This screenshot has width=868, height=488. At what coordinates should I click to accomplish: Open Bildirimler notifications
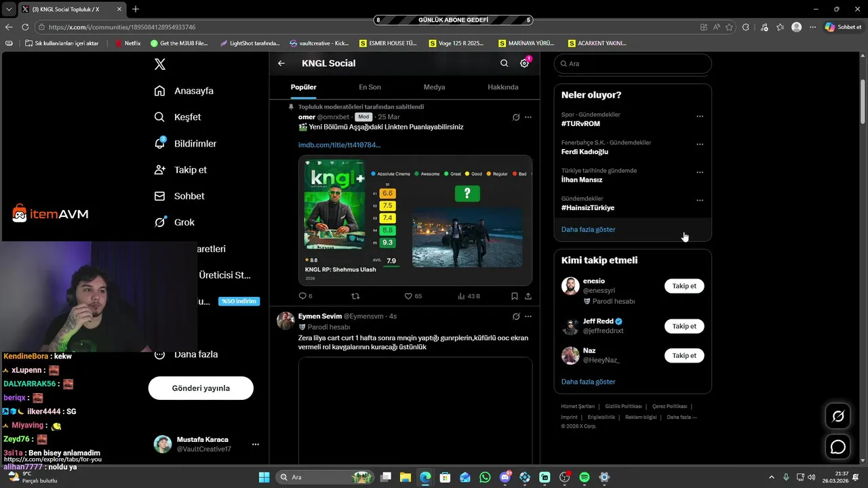click(186, 144)
